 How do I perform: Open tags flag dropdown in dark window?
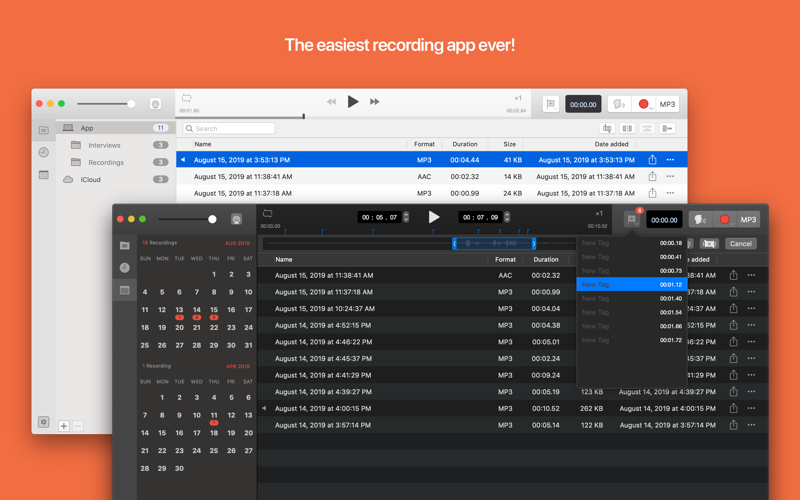coord(632,220)
